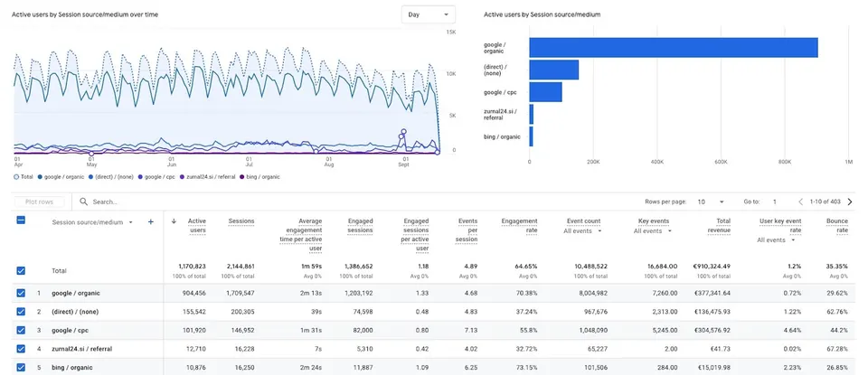Click the google / organic bar in chart
This screenshot has width=868, height=375.
[674, 48]
